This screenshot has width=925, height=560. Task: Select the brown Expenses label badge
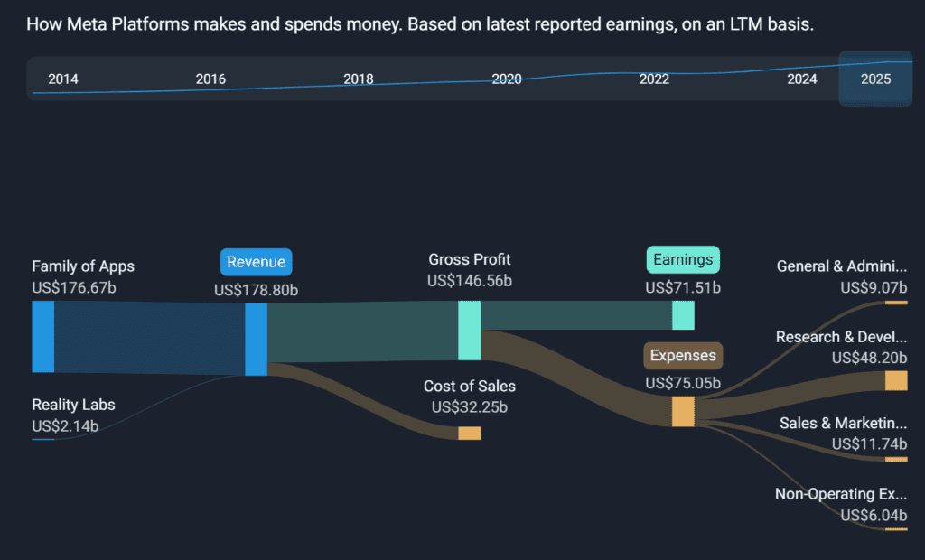click(683, 356)
